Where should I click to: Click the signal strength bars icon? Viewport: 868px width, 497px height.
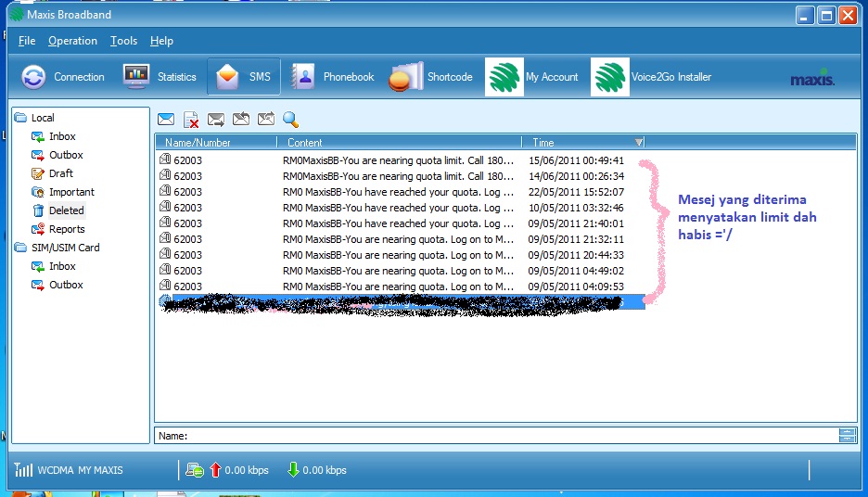coord(23,469)
